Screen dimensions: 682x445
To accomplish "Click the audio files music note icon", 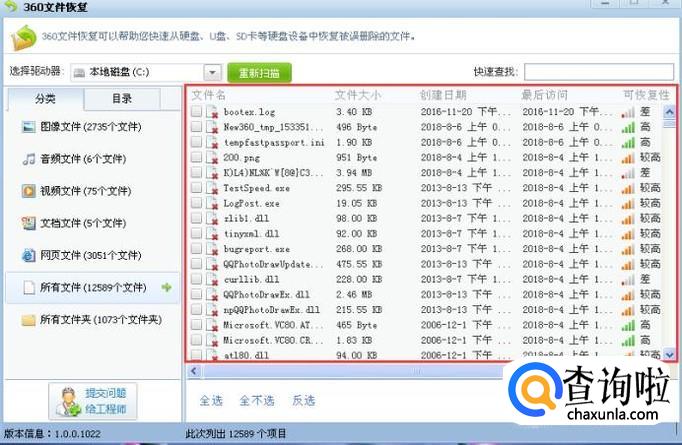I will 29,159.
